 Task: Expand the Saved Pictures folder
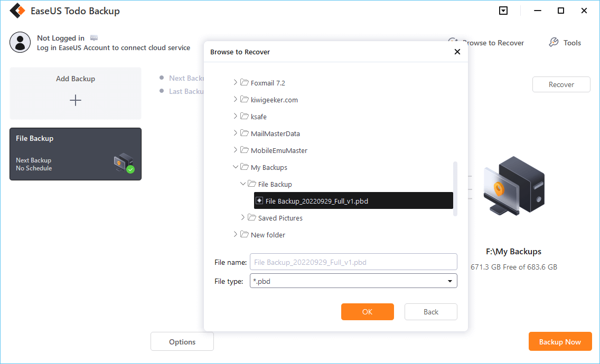[243, 218]
